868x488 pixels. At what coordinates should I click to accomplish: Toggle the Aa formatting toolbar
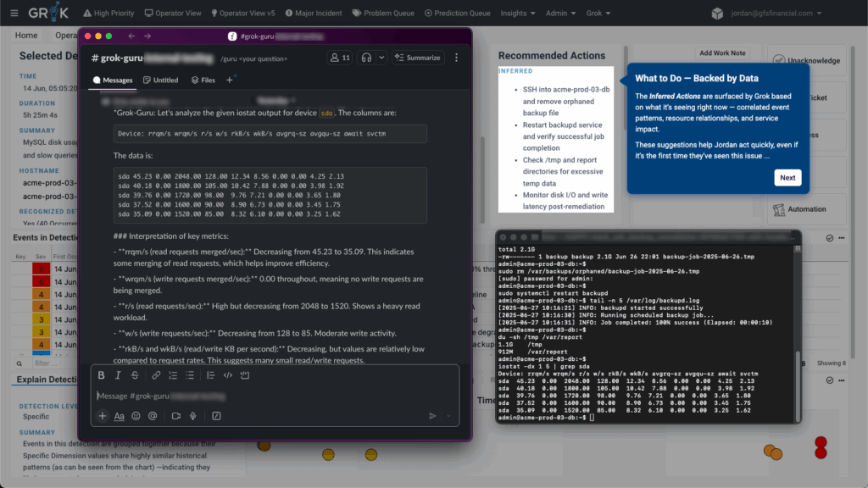pos(119,416)
